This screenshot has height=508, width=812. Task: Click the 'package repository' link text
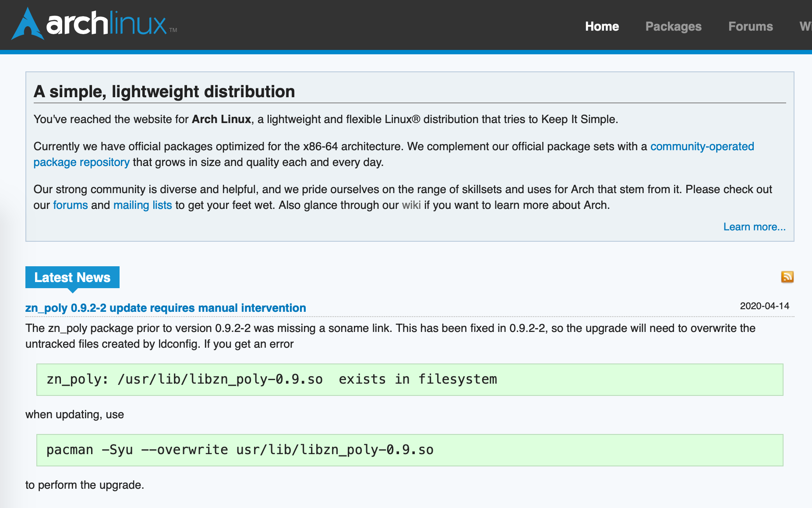(81, 162)
